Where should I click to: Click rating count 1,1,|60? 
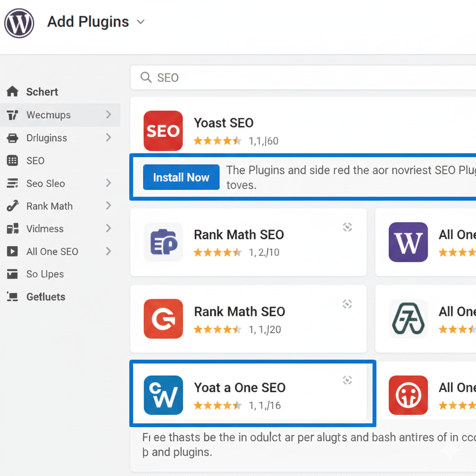click(x=264, y=141)
